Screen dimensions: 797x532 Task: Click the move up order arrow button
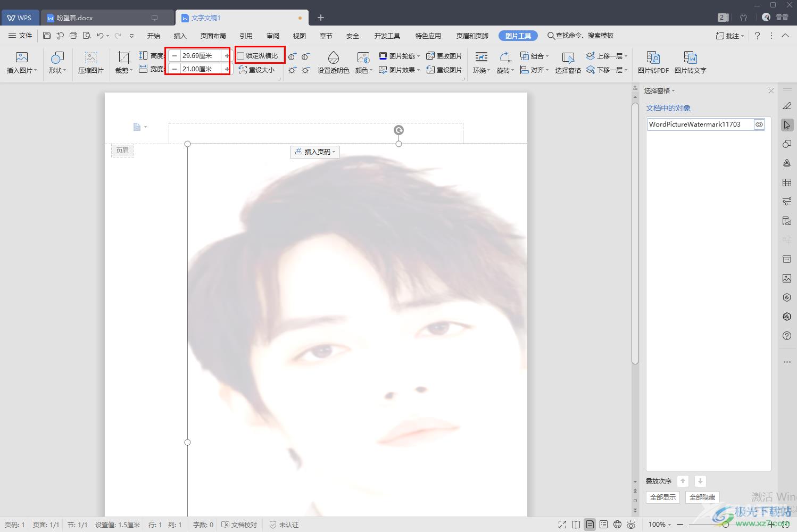683,481
